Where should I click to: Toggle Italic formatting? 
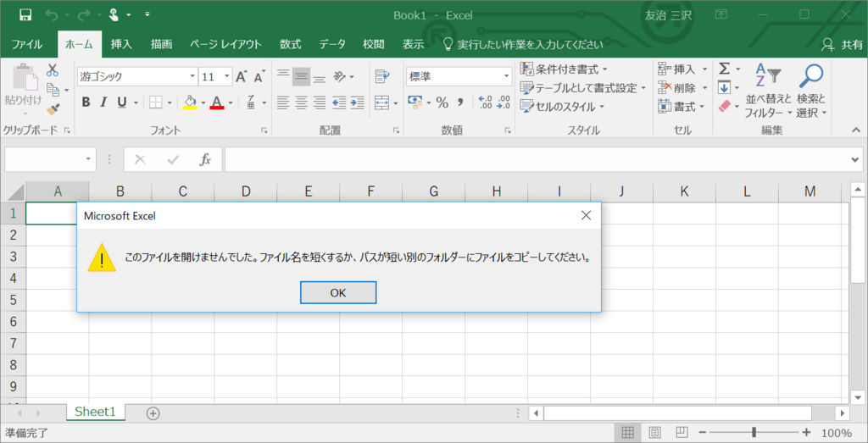click(103, 102)
